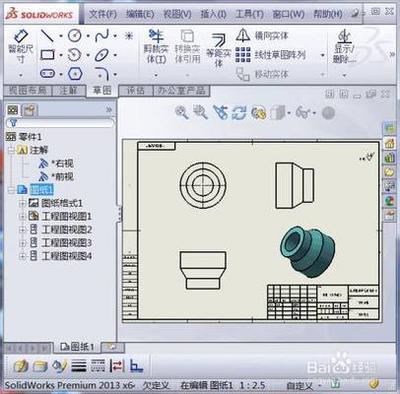Click the Line Style icon
This screenshot has width=400, height=394.
coord(98,366)
